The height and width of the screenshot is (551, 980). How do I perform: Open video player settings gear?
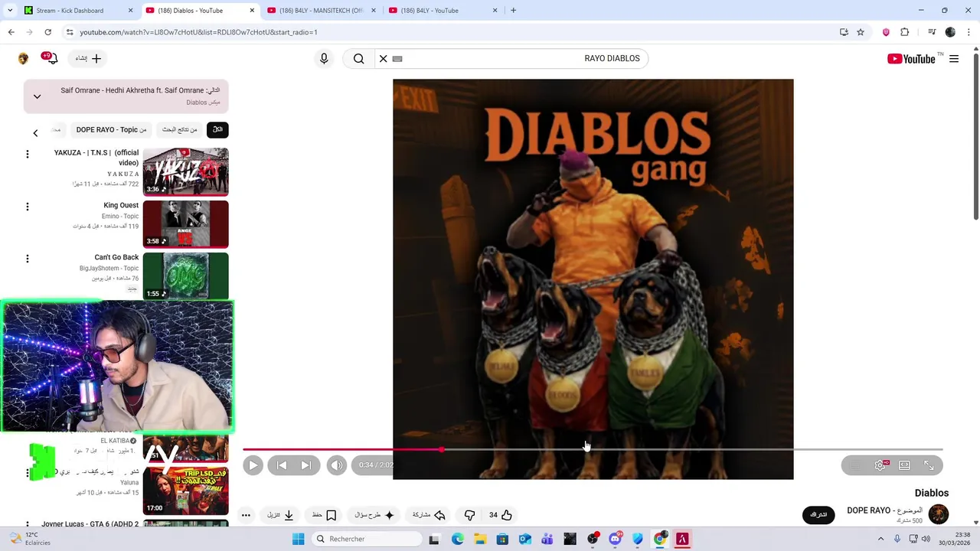[x=880, y=465]
